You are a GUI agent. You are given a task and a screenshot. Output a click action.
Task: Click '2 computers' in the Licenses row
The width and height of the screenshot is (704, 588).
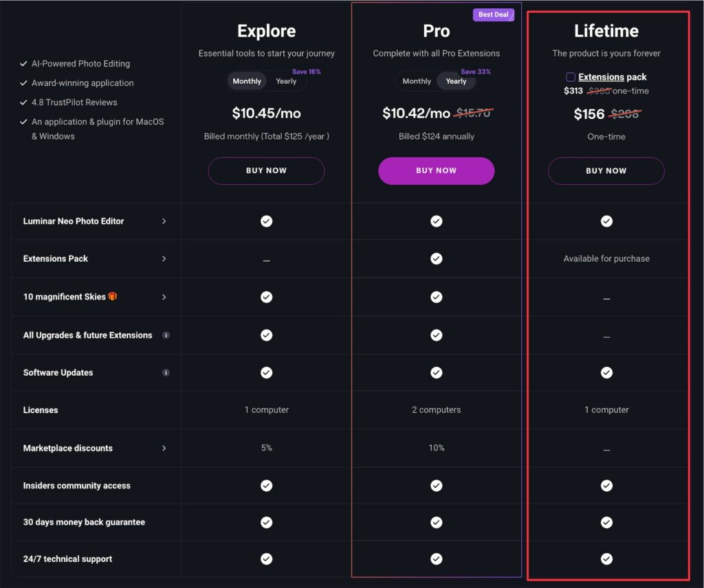click(437, 409)
